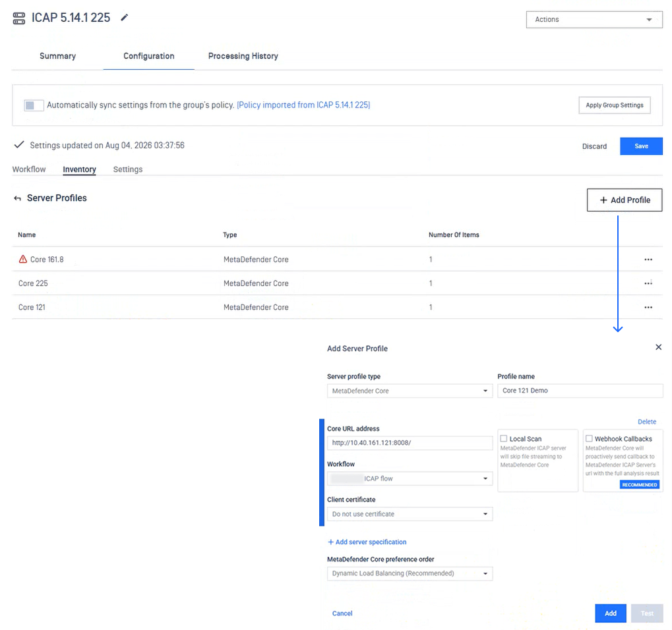Click the back arrow beside Server Profiles

[17, 198]
